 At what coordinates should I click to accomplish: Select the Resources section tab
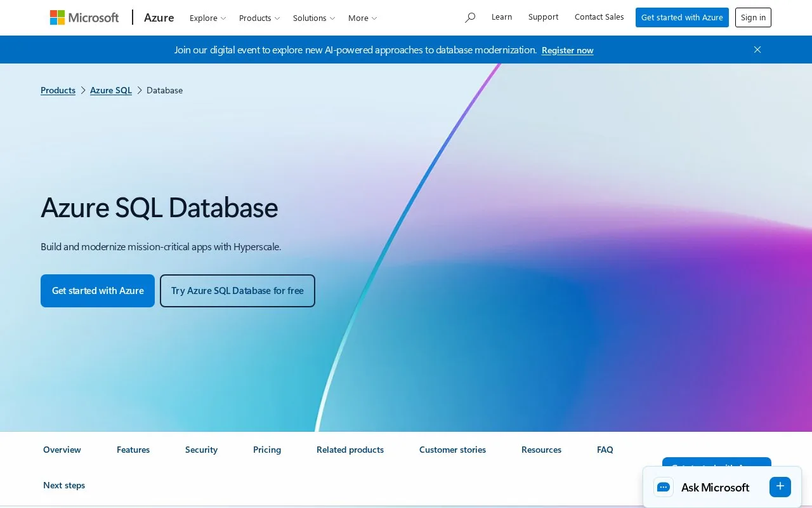point(541,450)
